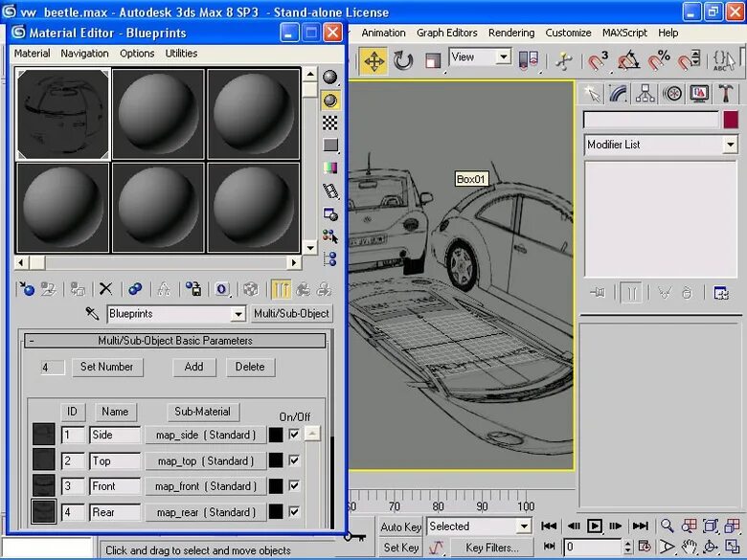Click the Delete sub-material button
Image resolution: width=747 pixels, height=560 pixels.
point(250,367)
